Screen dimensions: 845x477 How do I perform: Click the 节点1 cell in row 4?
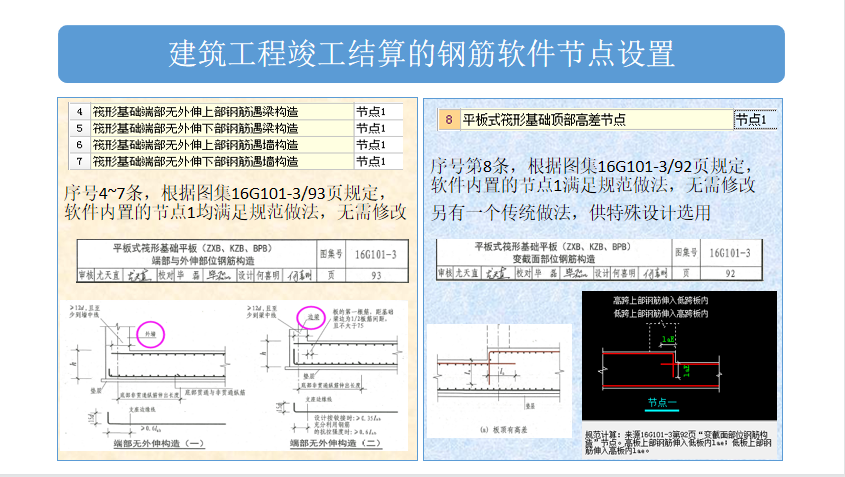pyautogui.click(x=378, y=112)
